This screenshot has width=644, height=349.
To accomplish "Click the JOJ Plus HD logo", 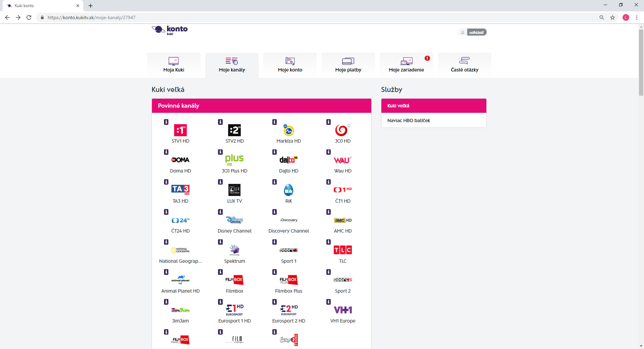I will pyautogui.click(x=234, y=160).
